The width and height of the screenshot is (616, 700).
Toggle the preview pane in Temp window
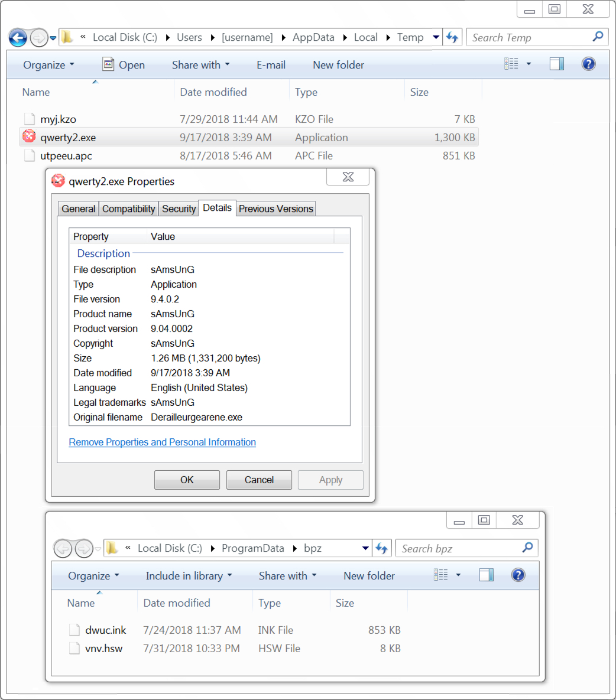pos(557,64)
